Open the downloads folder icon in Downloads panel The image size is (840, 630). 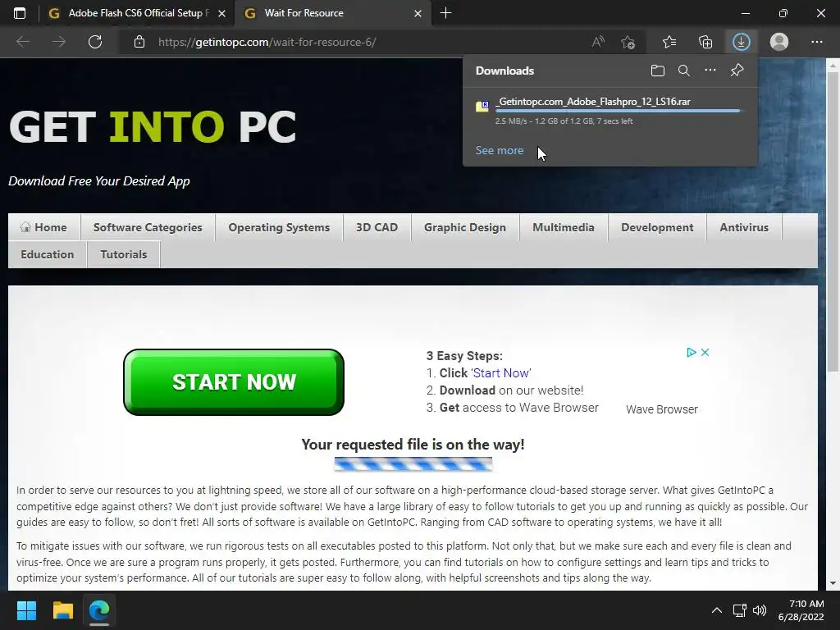click(x=658, y=71)
